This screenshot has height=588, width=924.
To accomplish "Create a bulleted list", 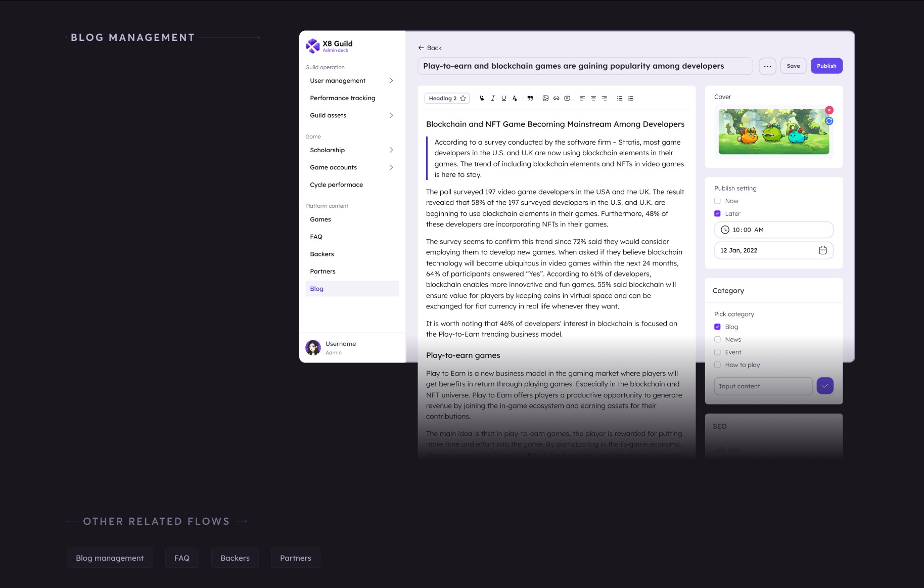I will coord(620,98).
